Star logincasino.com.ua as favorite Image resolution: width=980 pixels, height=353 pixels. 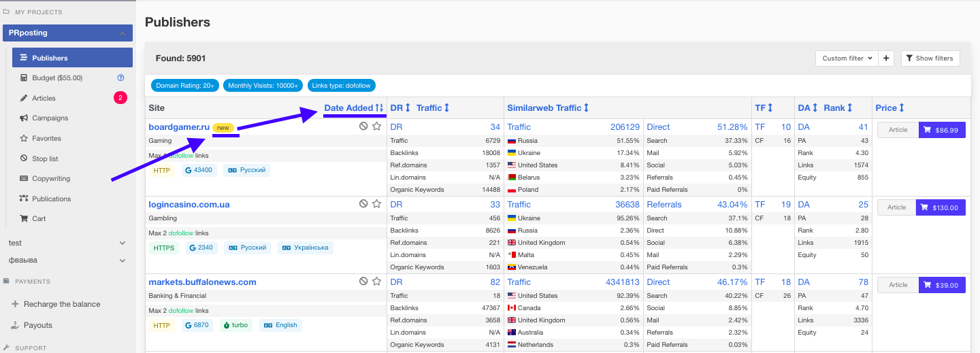click(376, 204)
